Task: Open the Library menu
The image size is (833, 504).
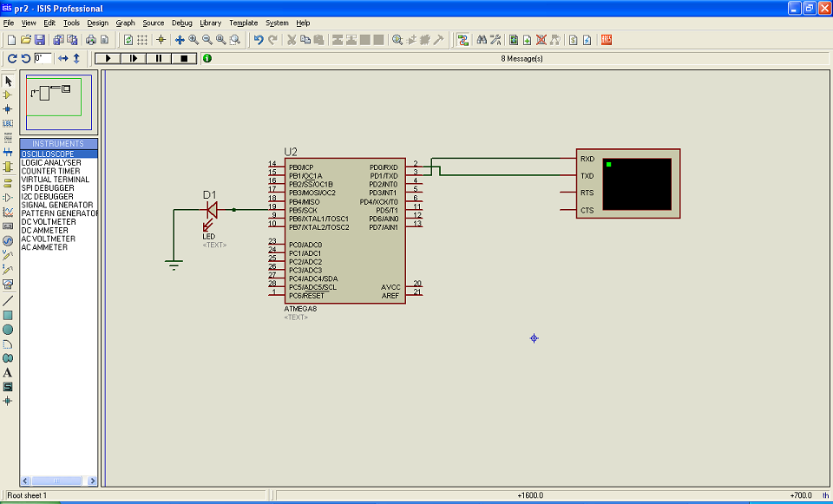Action: pyautogui.click(x=210, y=23)
